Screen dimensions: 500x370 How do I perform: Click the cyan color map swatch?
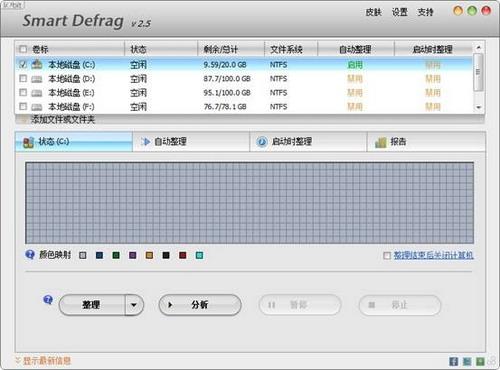(x=199, y=255)
